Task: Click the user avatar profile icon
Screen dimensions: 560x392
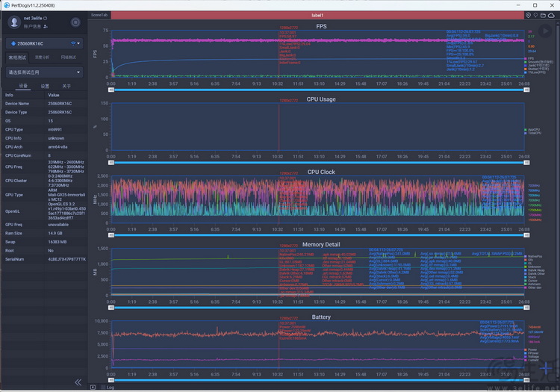Action: coord(14,22)
